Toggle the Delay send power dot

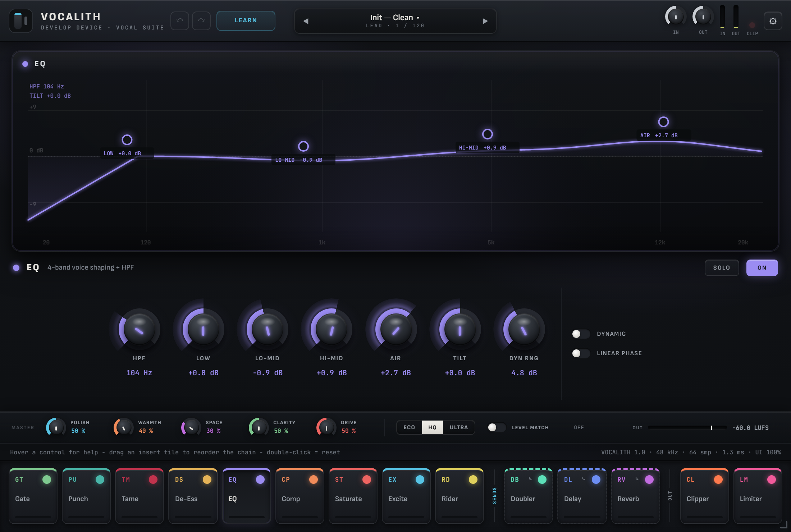coord(596,480)
